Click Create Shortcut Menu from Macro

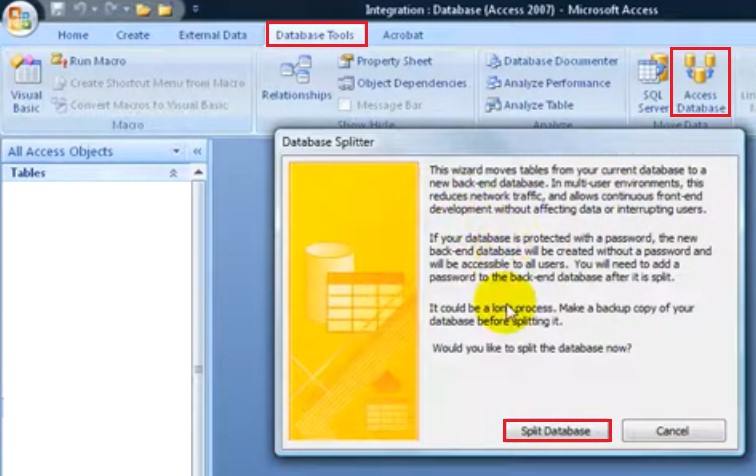point(149,83)
